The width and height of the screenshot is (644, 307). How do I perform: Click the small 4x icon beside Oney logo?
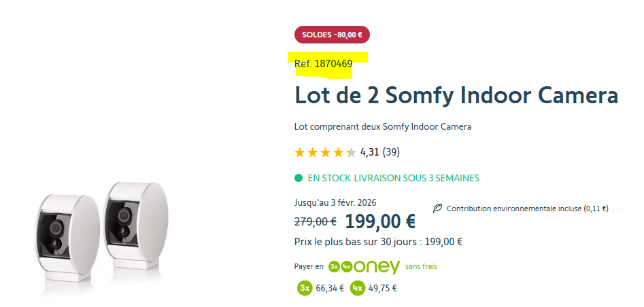coord(346,267)
